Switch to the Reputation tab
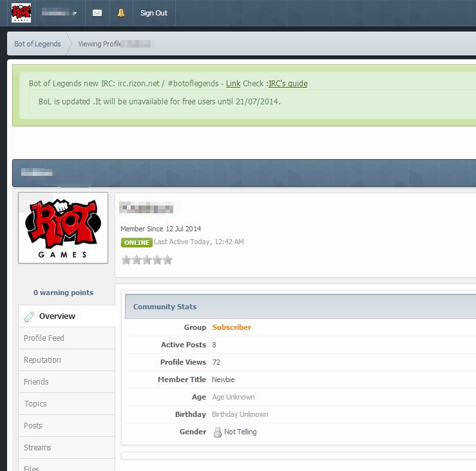 click(67, 360)
